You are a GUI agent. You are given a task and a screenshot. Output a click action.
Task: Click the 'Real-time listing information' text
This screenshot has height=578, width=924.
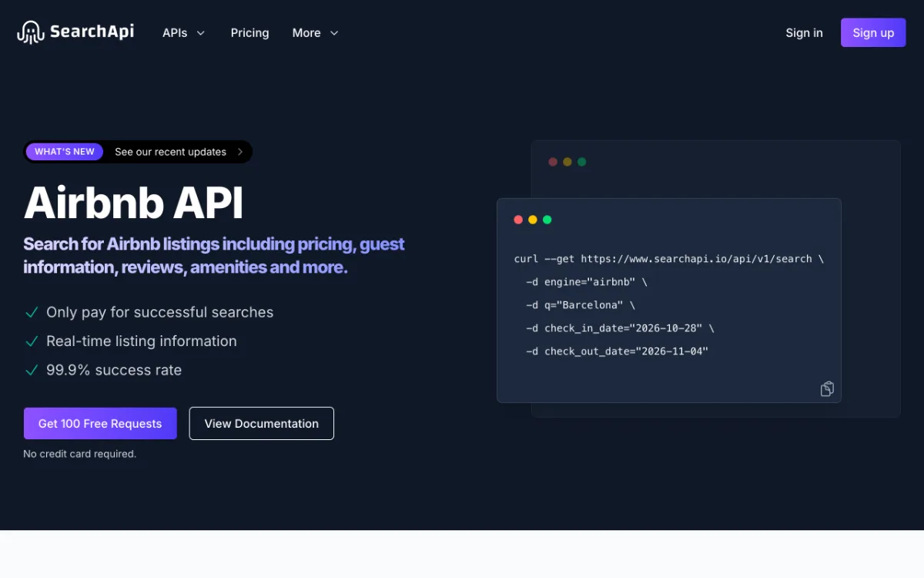142,341
